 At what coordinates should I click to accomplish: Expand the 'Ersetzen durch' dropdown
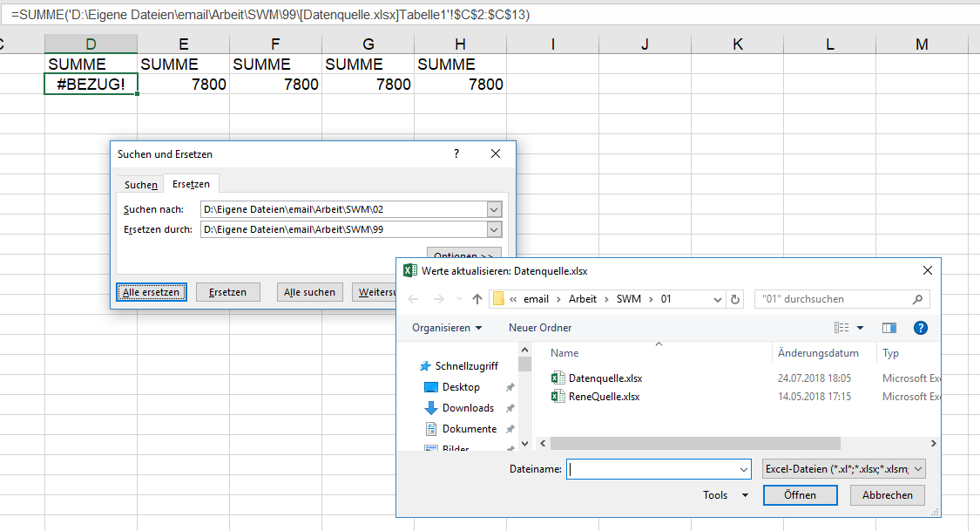tap(494, 229)
